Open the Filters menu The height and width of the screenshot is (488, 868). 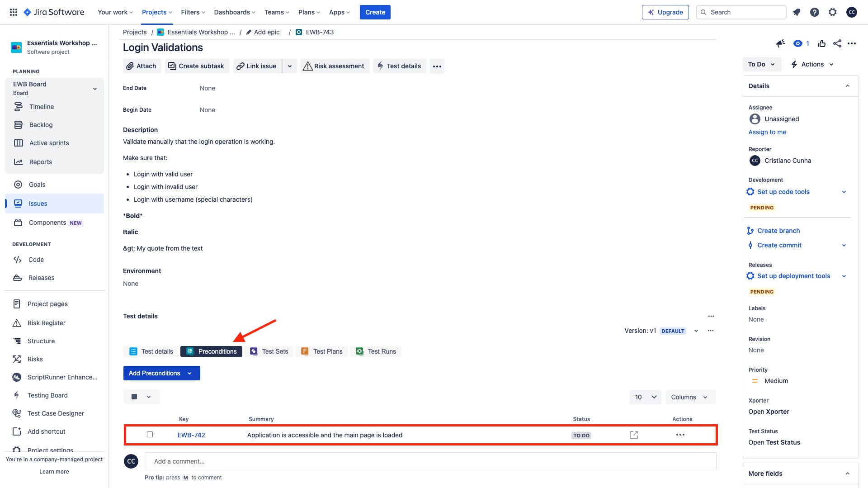click(193, 12)
